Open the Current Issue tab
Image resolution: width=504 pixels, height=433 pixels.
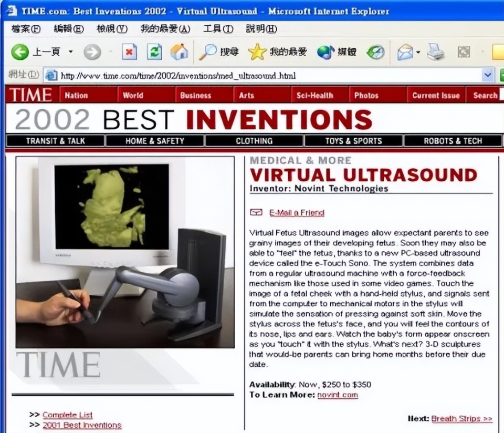tap(436, 95)
